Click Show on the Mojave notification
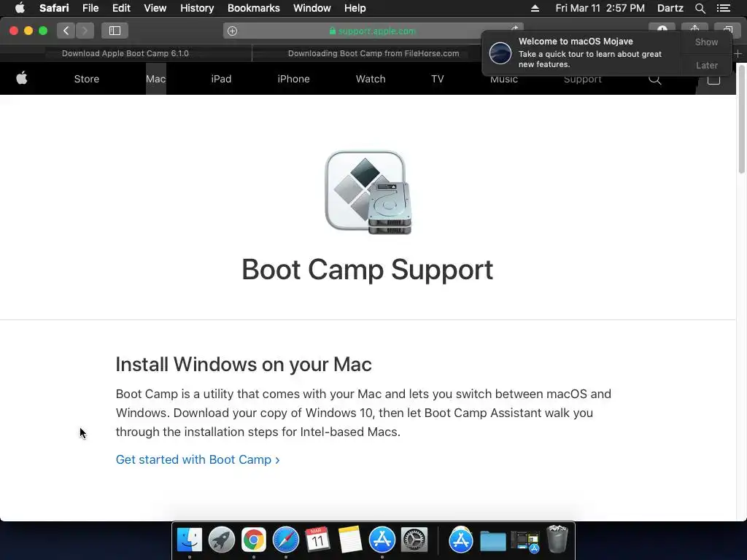747x560 pixels. pos(706,42)
